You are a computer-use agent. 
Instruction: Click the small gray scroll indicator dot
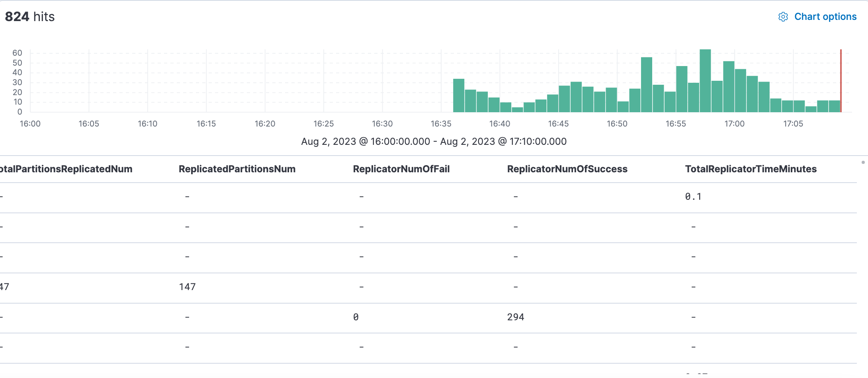(863, 162)
